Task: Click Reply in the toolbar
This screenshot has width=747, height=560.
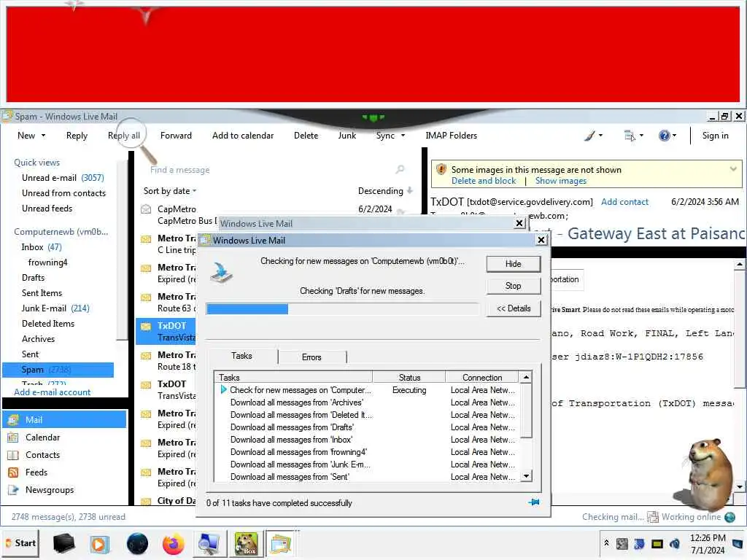Action: point(77,136)
